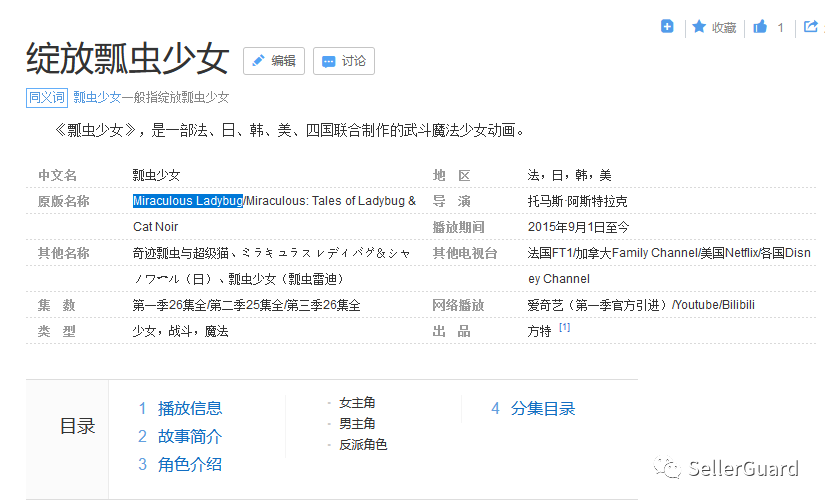Open reference footnote [1]

(564, 327)
